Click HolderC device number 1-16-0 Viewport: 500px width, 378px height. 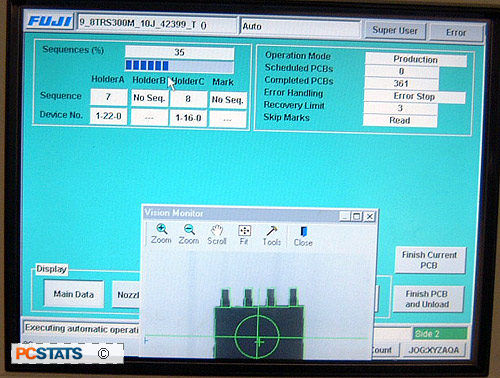click(x=188, y=118)
